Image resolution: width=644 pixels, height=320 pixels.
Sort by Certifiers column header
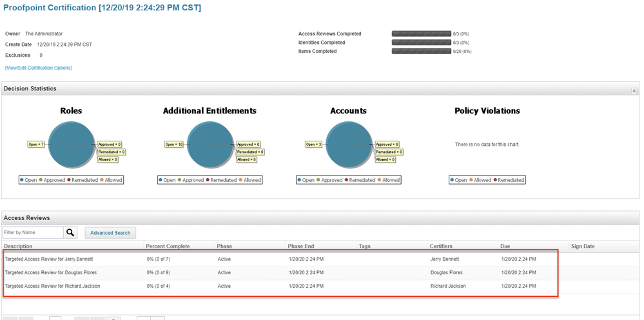[x=442, y=246]
